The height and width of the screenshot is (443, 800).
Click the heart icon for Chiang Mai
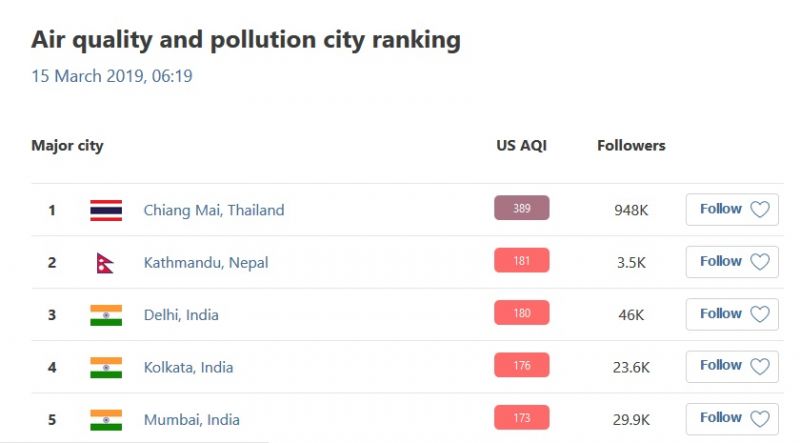[760, 210]
